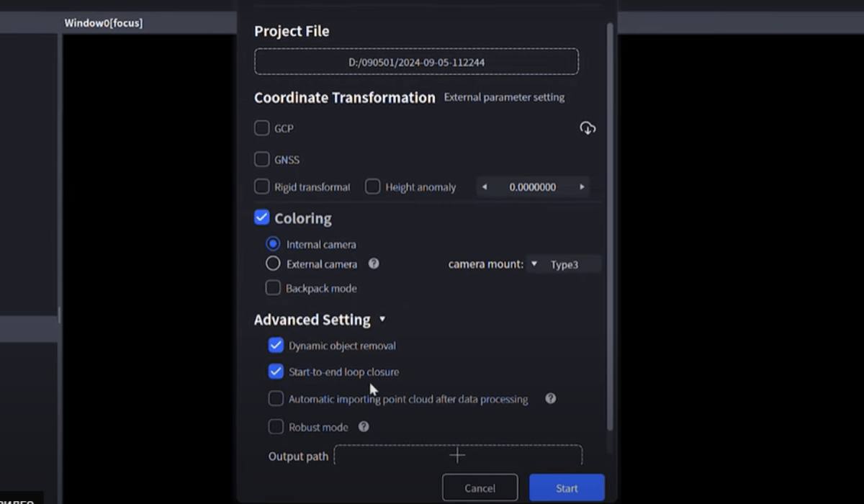Viewport: 864px width, 504px height.
Task: Enable the GCP checkbox
Action: point(262,128)
